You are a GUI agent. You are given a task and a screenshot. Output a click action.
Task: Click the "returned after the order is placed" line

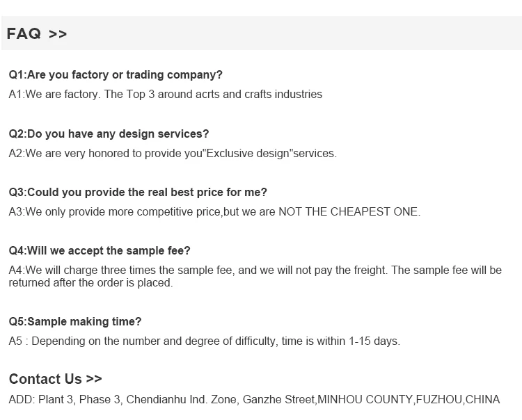point(90,283)
